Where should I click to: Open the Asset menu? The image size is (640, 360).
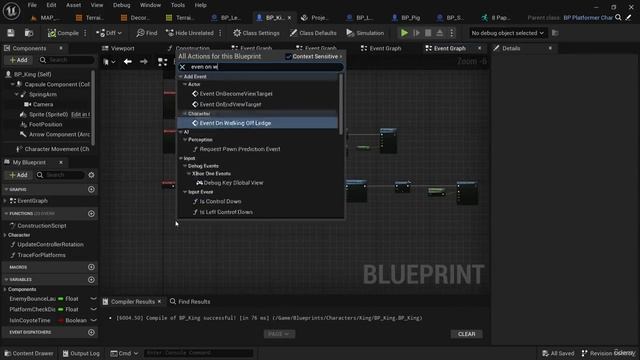point(73,5)
